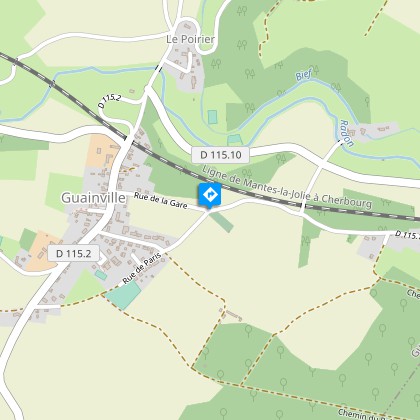Viewport: 420px width, 420px height.
Task: Click the small teal patch near D 115.2 shield
Action: tap(101, 275)
